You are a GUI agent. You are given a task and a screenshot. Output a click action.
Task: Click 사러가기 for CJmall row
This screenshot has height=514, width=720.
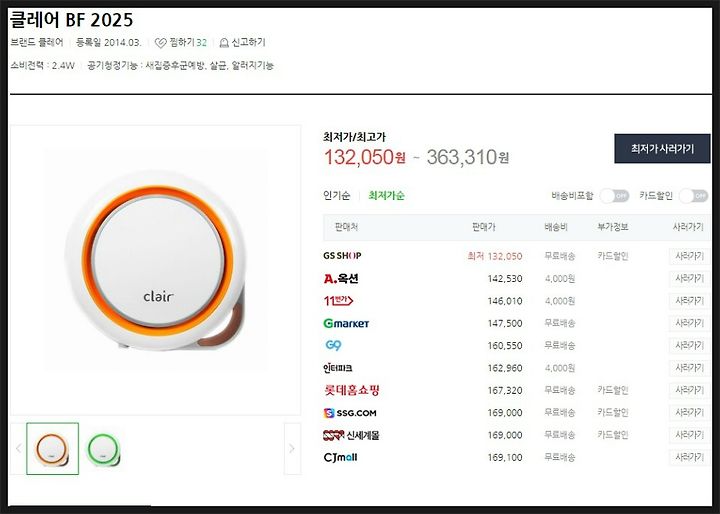[x=690, y=458]
